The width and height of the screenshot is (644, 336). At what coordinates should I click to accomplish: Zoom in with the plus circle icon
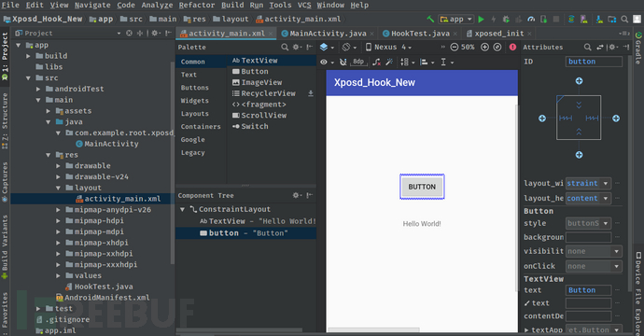click(x=484, y=48)
